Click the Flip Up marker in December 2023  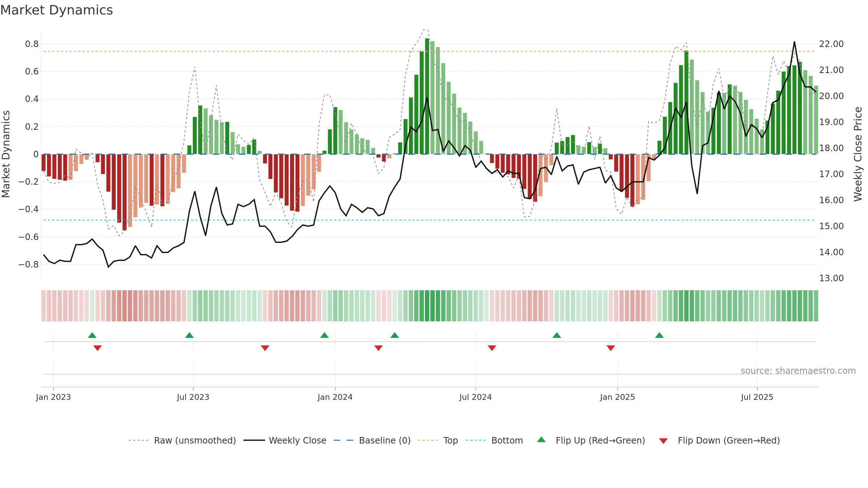(324, 335)
